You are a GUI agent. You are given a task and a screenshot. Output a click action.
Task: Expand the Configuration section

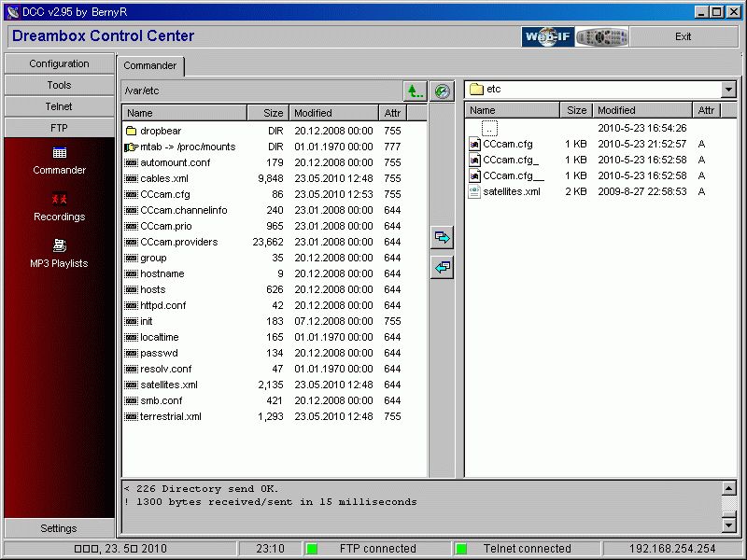click(x=59, y=63)
